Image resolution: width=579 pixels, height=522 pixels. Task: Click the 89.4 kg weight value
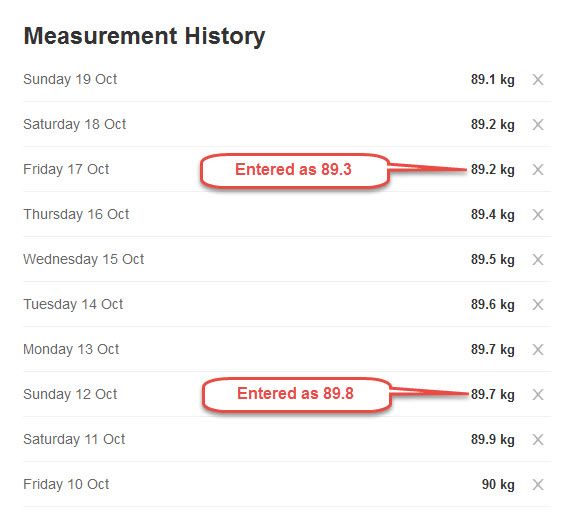click(493, 214)
